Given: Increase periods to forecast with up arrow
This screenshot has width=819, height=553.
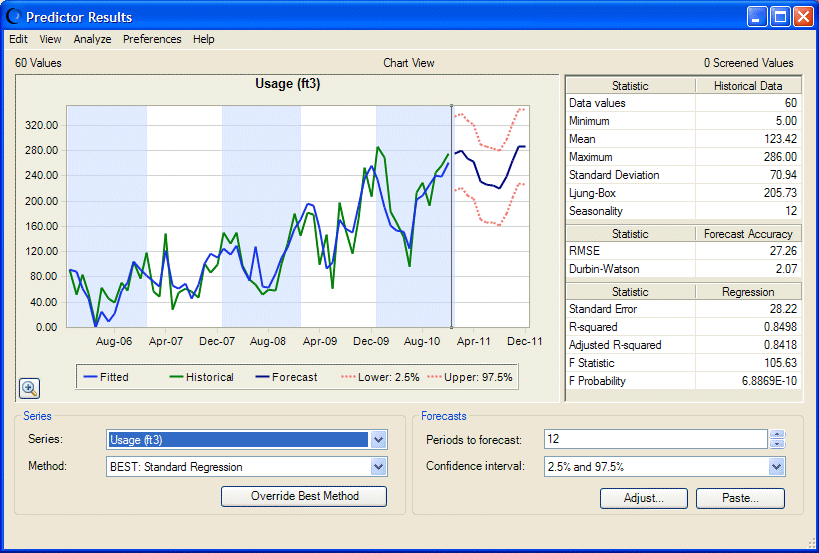Looking at the screenshot, I should click(x=777, y=434).
